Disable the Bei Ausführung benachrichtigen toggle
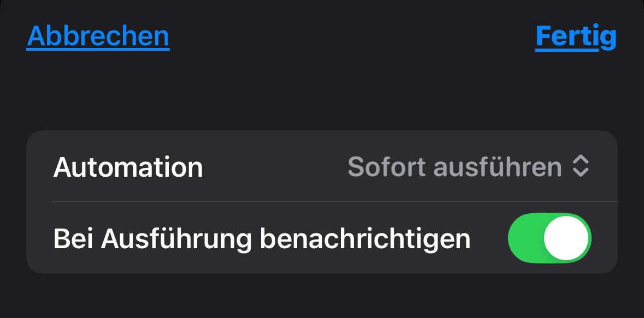This screenshot has height=318, width=644. 550,238
